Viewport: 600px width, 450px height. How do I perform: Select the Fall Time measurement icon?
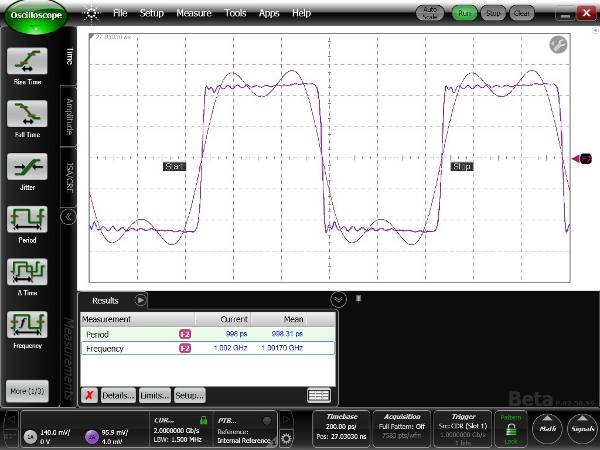pos(27,115)
